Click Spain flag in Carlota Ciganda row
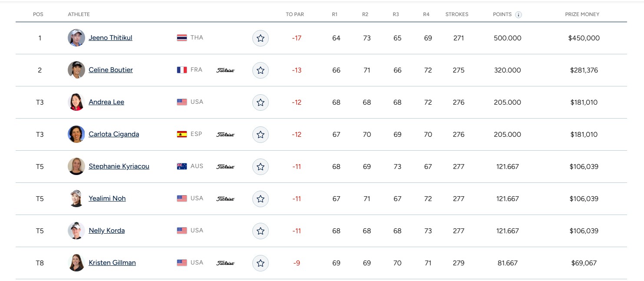Image resolution: width=644 pixels, height=281 pixels. [182, 134]
